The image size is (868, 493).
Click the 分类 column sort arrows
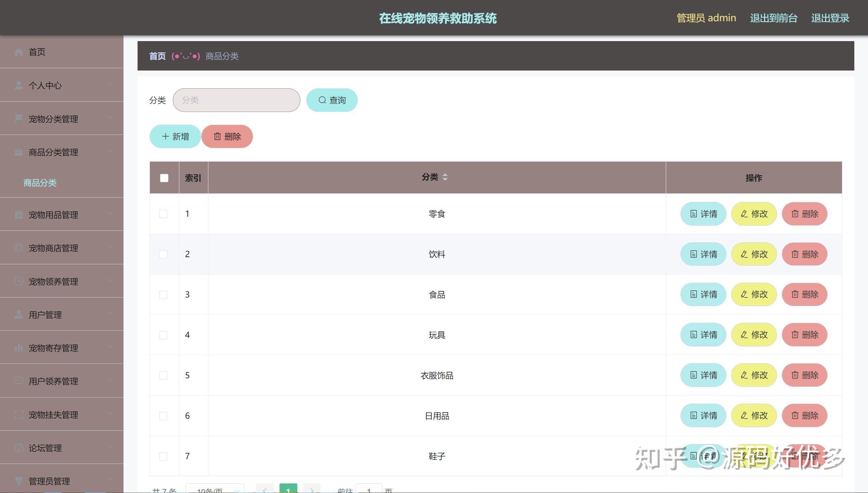pos(445,177)
